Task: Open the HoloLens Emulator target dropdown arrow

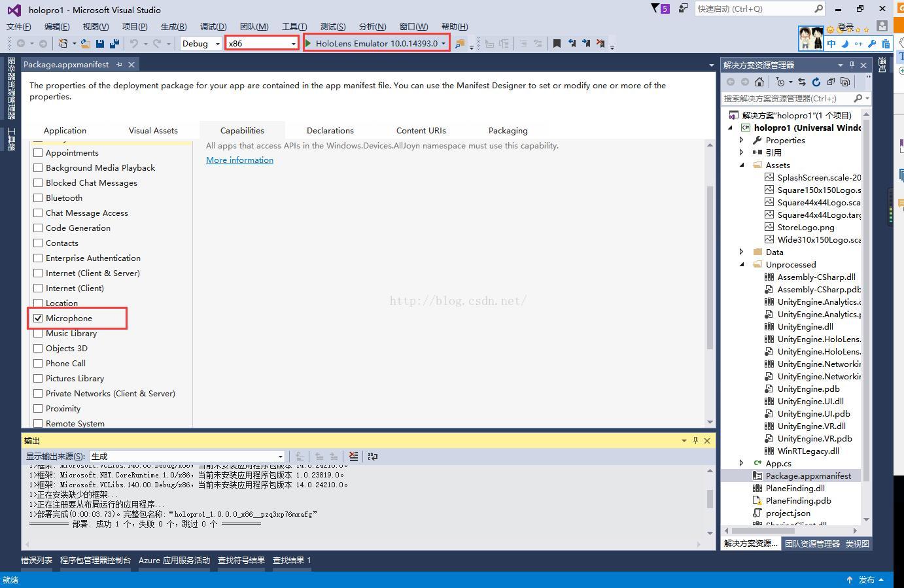Action: pyautogui.click(x=443, y=43)
